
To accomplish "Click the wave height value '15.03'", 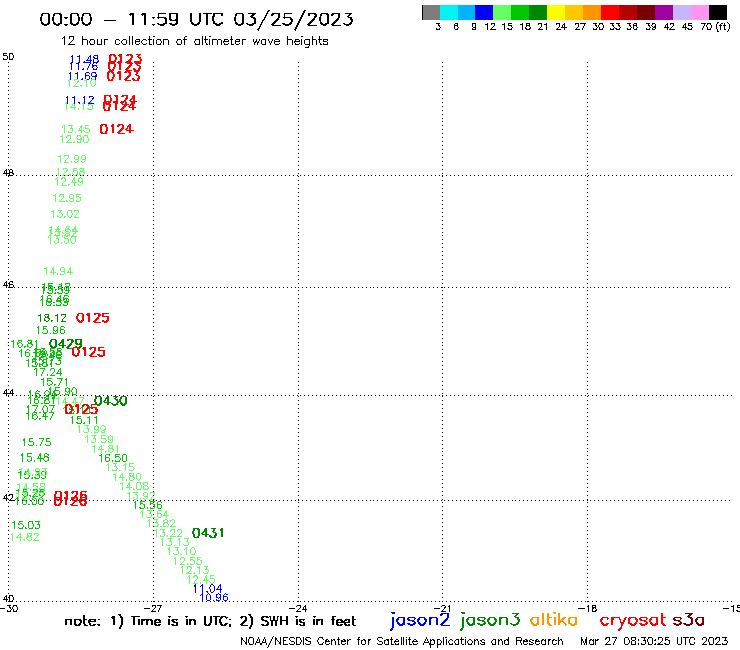I will click(x=26, y=525).
